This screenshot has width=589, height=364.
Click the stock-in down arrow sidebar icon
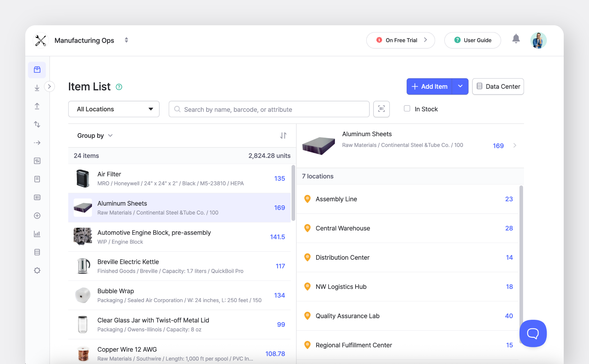click(x=37, y=88)
